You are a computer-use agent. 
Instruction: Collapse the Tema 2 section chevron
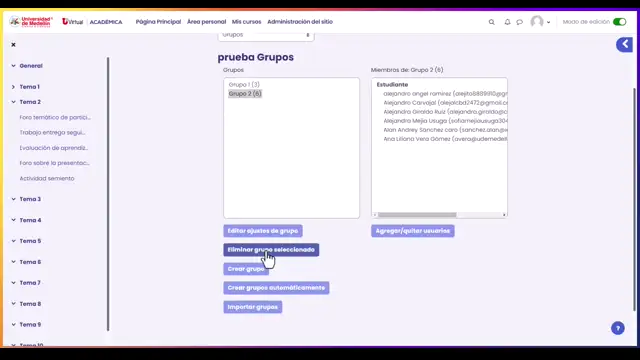13,102
